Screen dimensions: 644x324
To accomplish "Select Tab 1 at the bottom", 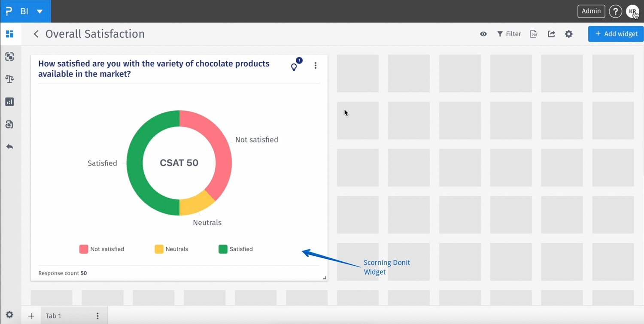I will [x=54, y=316].
